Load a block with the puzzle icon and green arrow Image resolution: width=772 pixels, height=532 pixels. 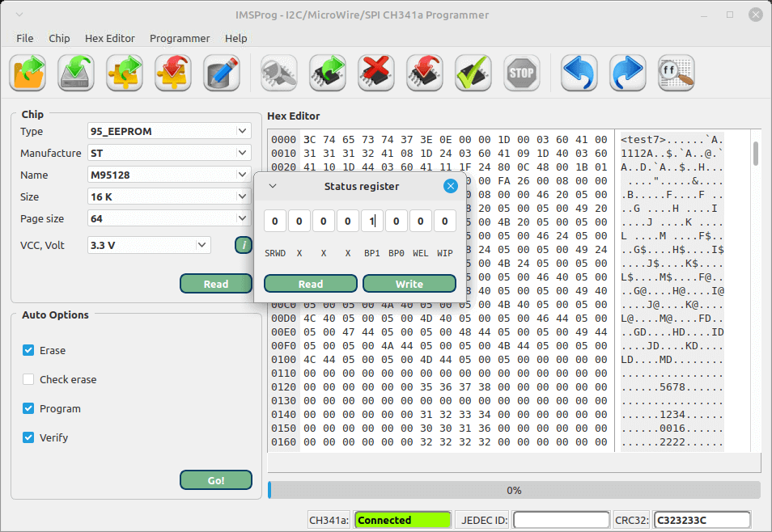click(x=125, y=73)
